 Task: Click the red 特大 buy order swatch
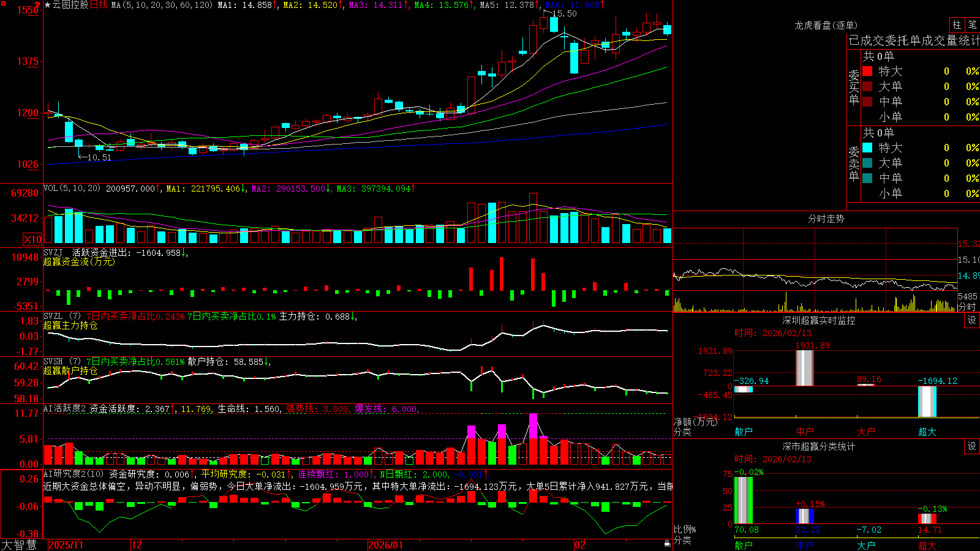pyautogui.click(x=867, y=71)
